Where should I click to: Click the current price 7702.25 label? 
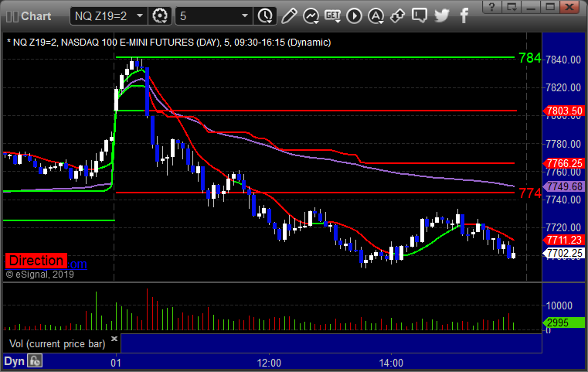tap(563, 254)
